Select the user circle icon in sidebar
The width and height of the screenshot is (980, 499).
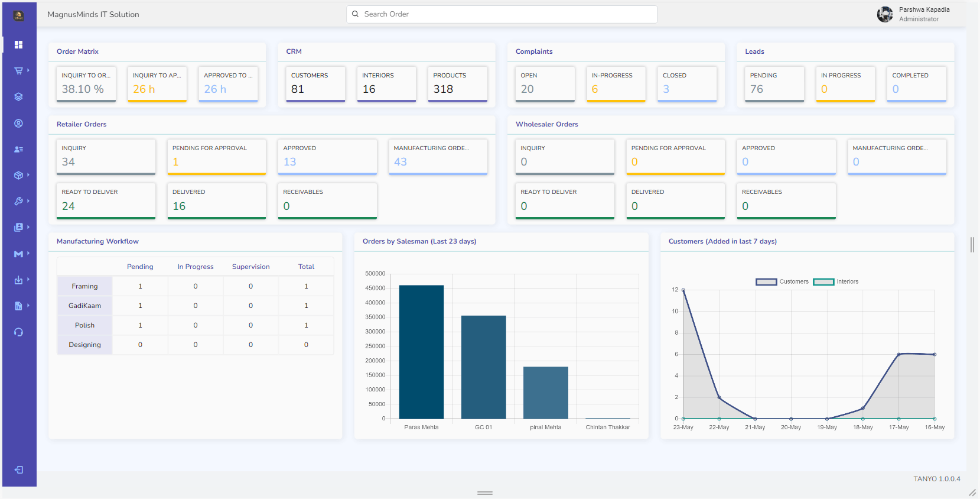click(x=18, y=124)
